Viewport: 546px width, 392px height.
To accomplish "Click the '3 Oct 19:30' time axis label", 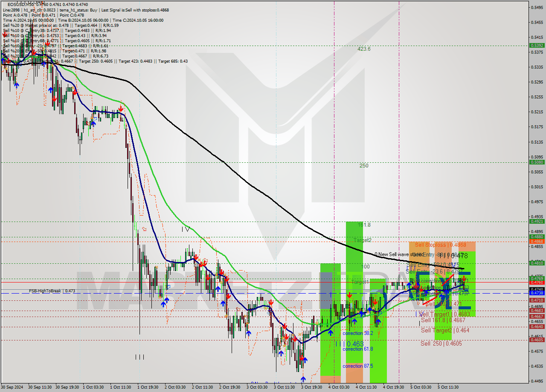I will coord(311,387).
